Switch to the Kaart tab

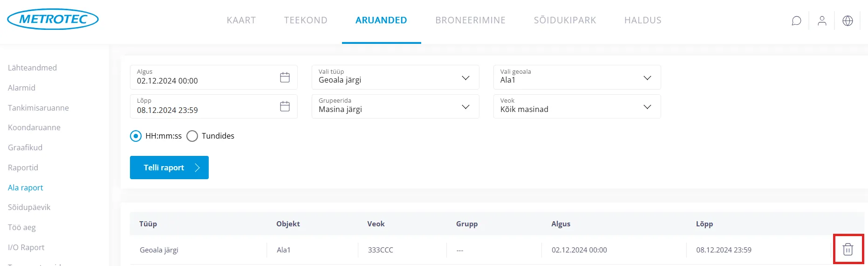click(x=241, y=20)
